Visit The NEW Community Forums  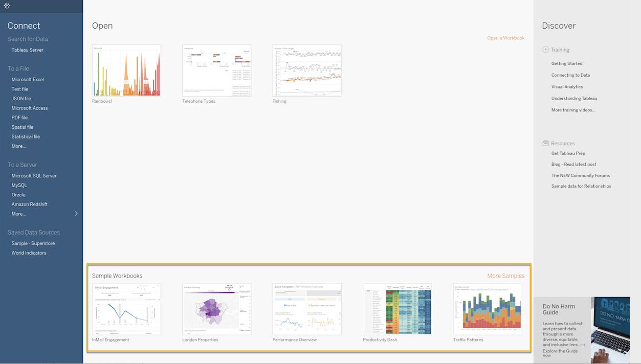click(x=581, y=176)
